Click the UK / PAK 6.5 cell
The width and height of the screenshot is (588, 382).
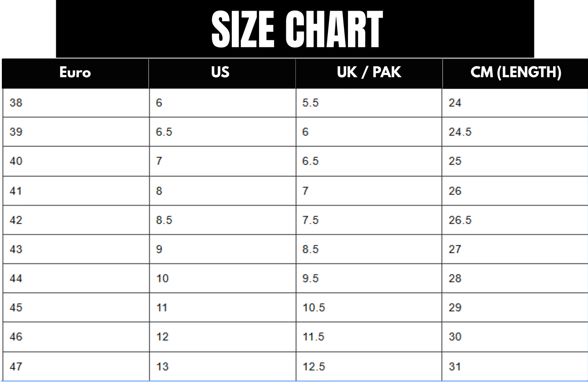point(310,161)
